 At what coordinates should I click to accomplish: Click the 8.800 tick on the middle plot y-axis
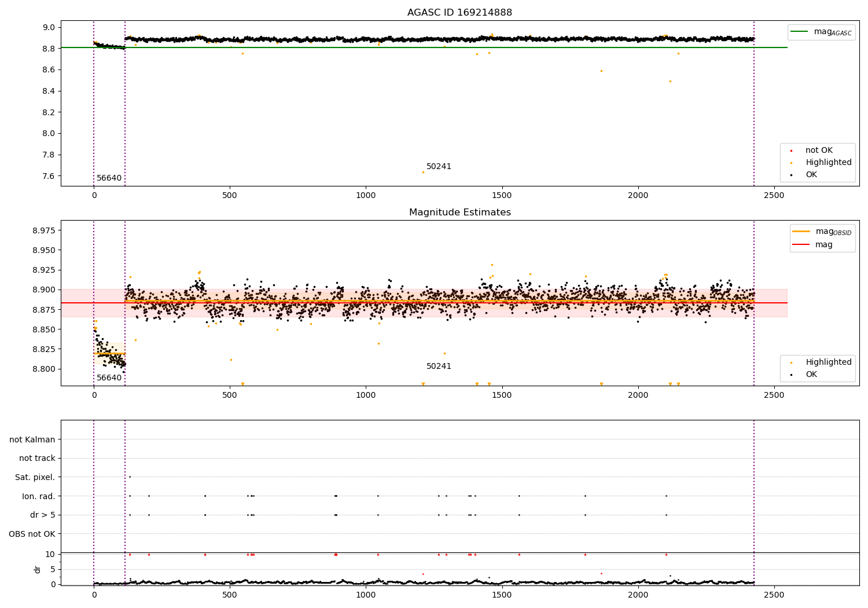(44, 369)
